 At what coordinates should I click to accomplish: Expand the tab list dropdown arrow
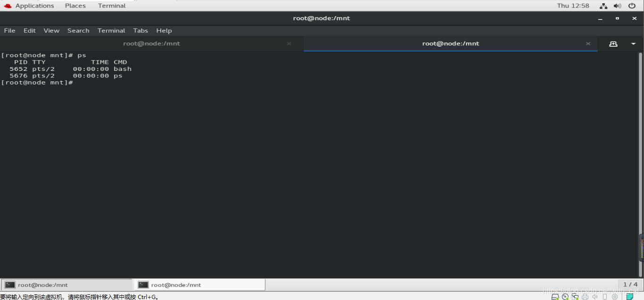(633, 43)
